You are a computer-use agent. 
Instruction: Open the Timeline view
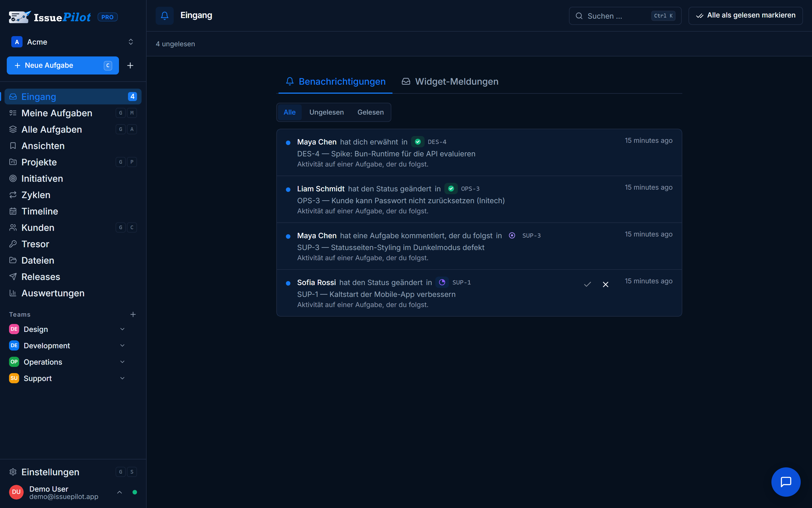click(x=73, y=211)
